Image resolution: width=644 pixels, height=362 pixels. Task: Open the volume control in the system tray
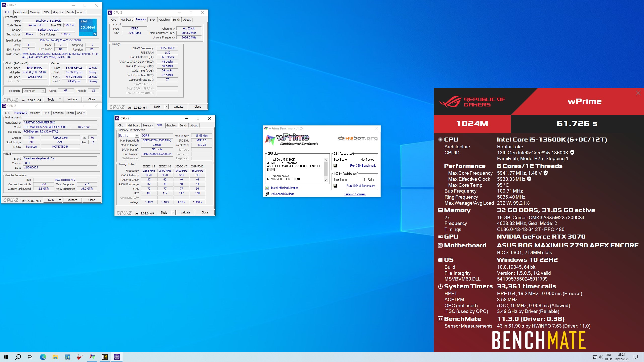601,357
